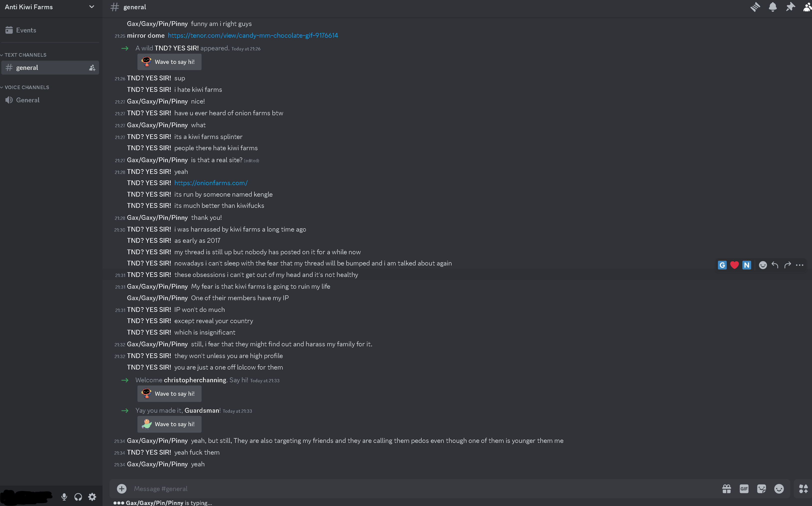Collapse the Text Channels category
The image size is (812, 506).
[x=25, y=55]
